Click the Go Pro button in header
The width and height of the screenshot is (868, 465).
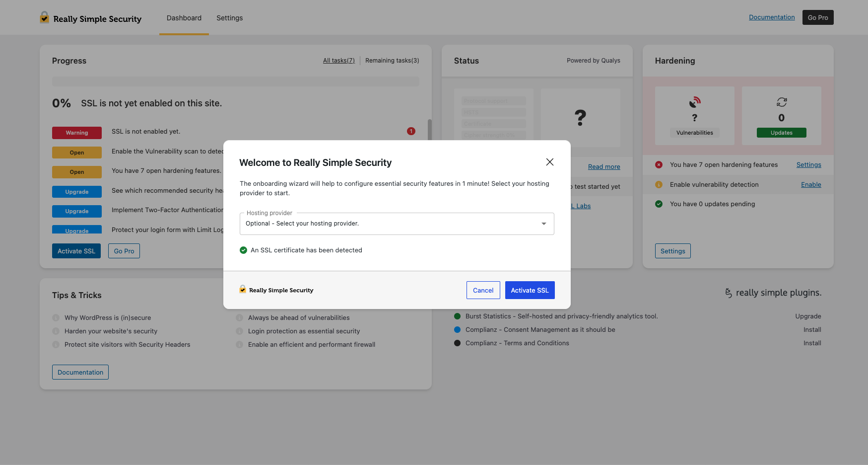click(x=818, y=17)
